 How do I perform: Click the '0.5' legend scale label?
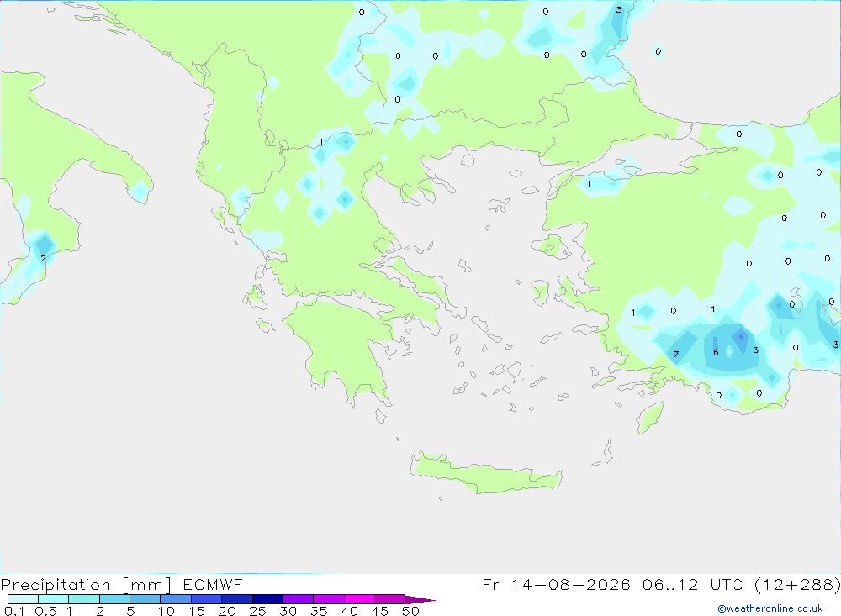click(x=45, y=611)
